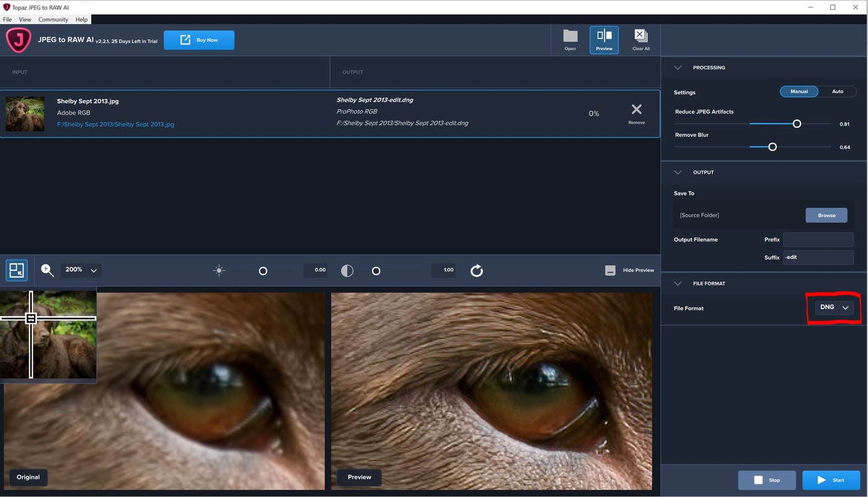Screen dimensions: 868x497
Task: Open the 200% zoom level dropdown
Action: click(x=82, y=270)
